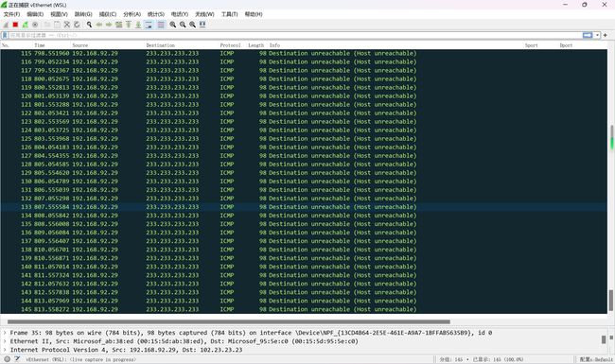Click the reload capture file icon

(77, 25)
